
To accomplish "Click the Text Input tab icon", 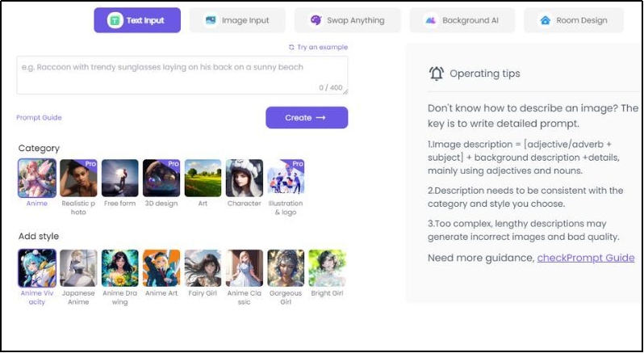I will 115,20.
